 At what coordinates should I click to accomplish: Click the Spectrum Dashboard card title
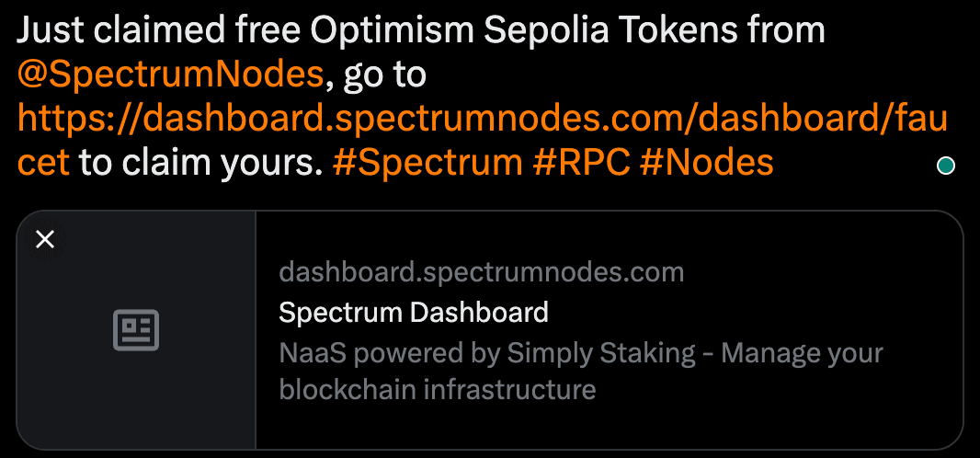click(413, 313)
